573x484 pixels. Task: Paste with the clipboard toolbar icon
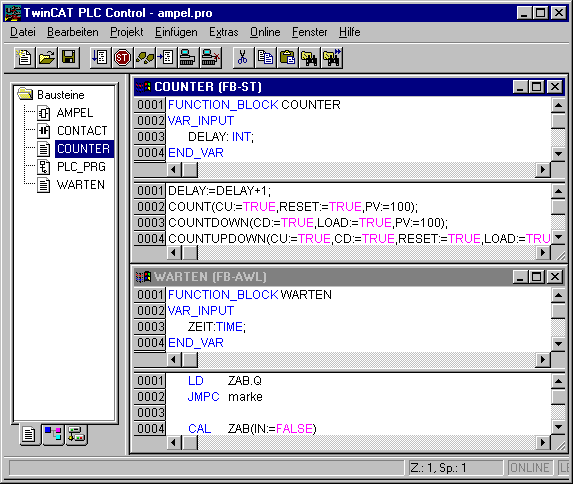coord(287,58)
